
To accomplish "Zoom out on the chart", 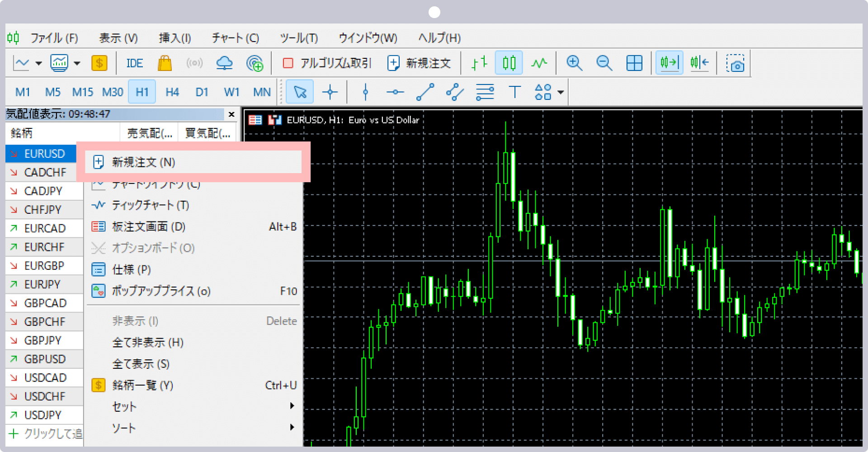I will tap(604, 63).
